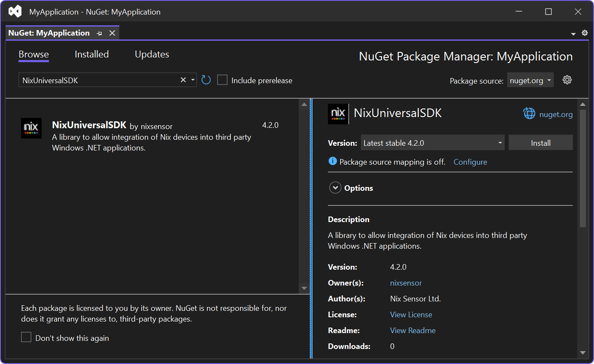Clear the search box with X

[x=183, y=80]
